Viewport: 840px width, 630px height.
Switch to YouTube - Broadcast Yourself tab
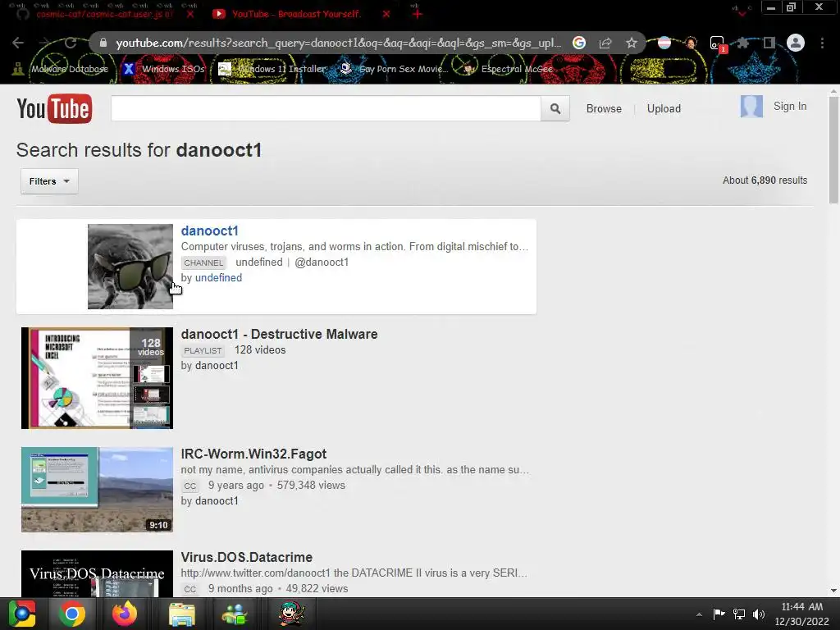[295, 14]
